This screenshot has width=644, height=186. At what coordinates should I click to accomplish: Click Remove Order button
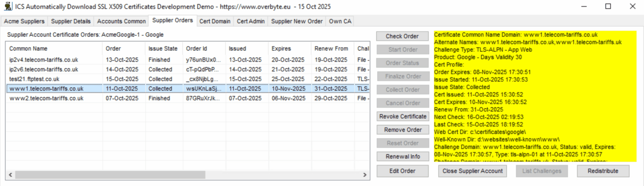coord(402,130)
